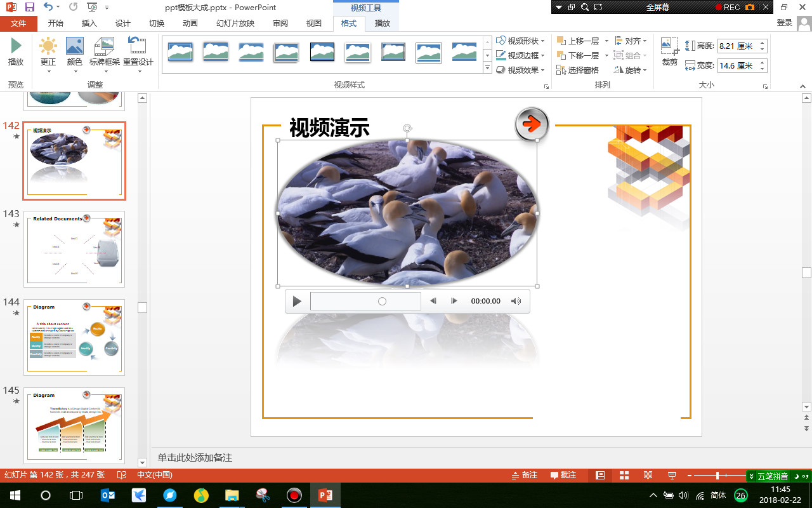
Task: Click the Save icon in quick access toolbar
Action: 29,7
